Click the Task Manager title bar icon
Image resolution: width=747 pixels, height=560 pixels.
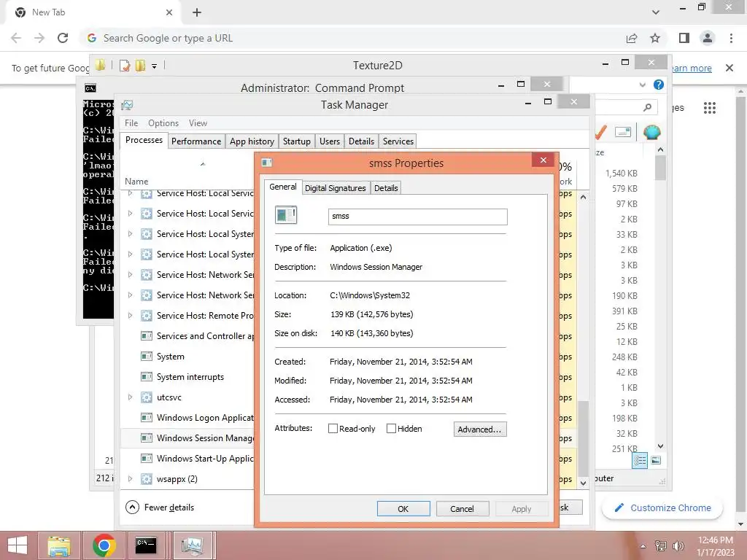[127, 105]
